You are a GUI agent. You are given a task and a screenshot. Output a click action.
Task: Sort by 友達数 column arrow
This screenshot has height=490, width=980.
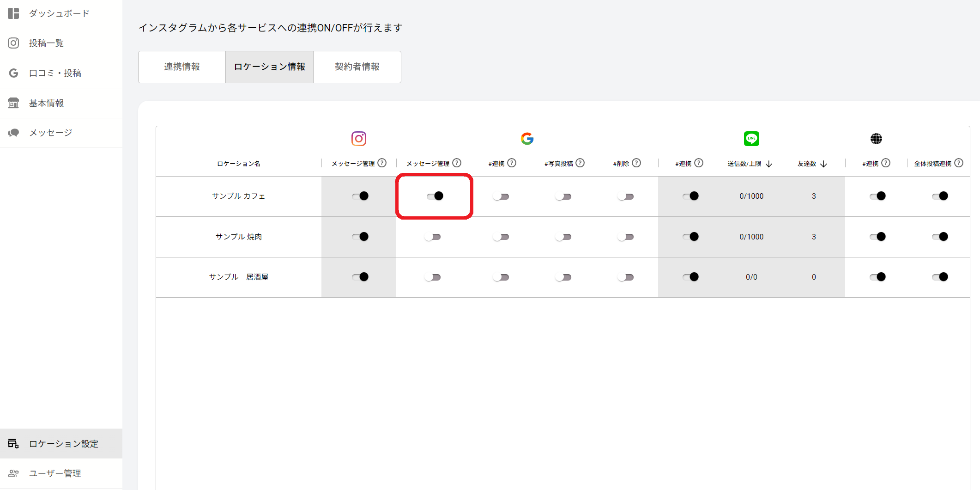tap(823, 164)
